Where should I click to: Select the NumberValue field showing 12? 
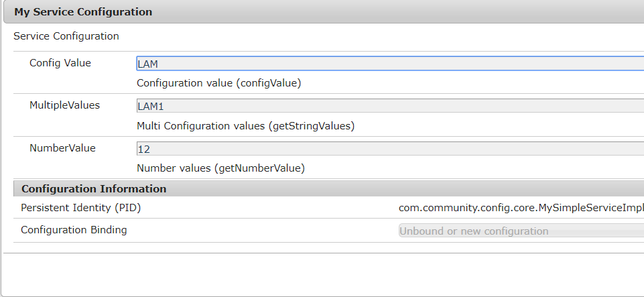click(x=389, y=148)
